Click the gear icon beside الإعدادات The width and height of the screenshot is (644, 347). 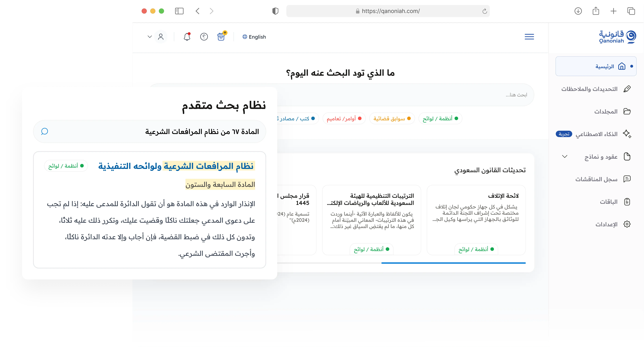[x=627, y=224]
